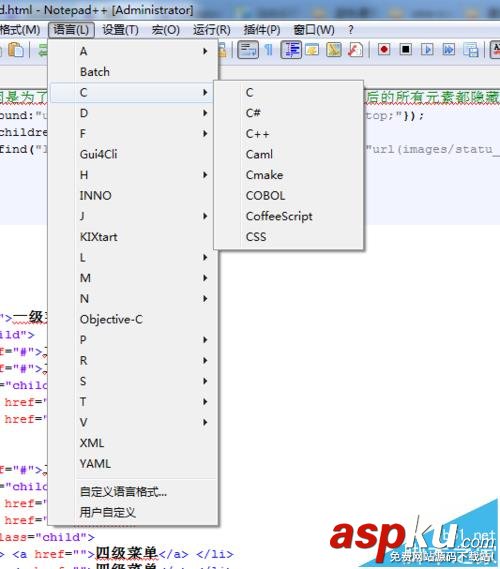This screenshot has height=569, width=500.
Task: Select 用户自定义 language entry
Action: click(133, 512)
